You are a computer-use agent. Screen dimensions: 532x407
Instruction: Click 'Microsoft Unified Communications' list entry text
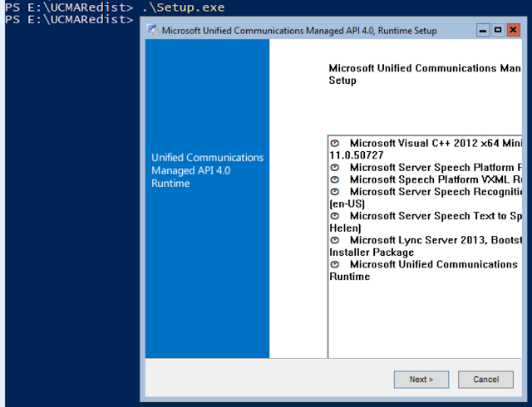coord(434,264)
